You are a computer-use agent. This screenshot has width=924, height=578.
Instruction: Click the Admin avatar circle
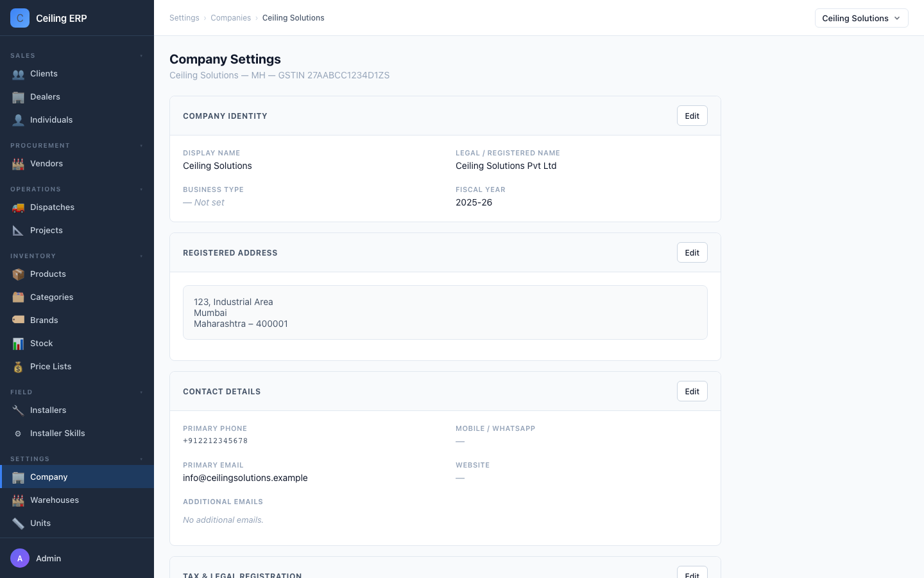20,558
